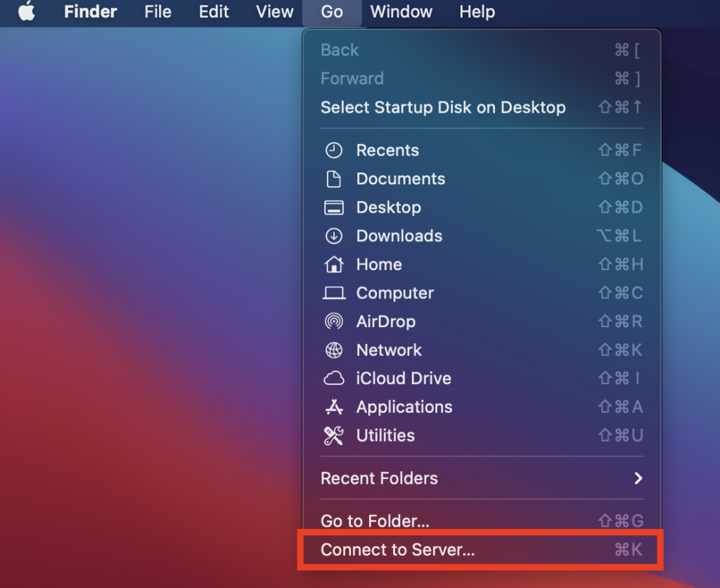Click the Downloads arrow icon

pos(334,236)
